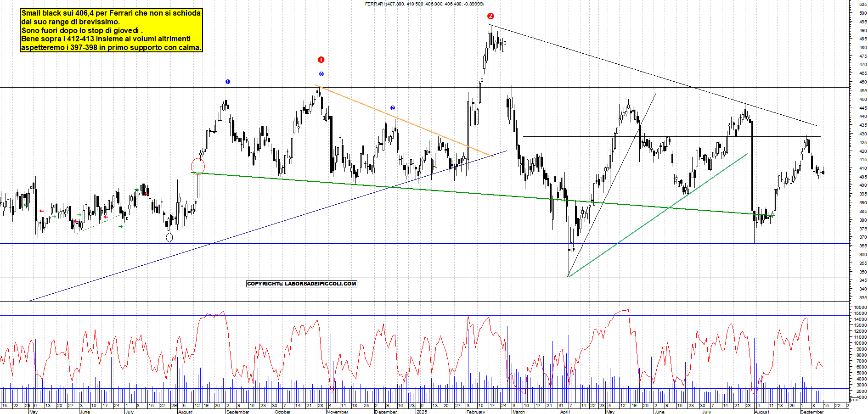Click the 500 price level on the right axis
Viewport: 868px width, 414px height.
tap(862, 13)
